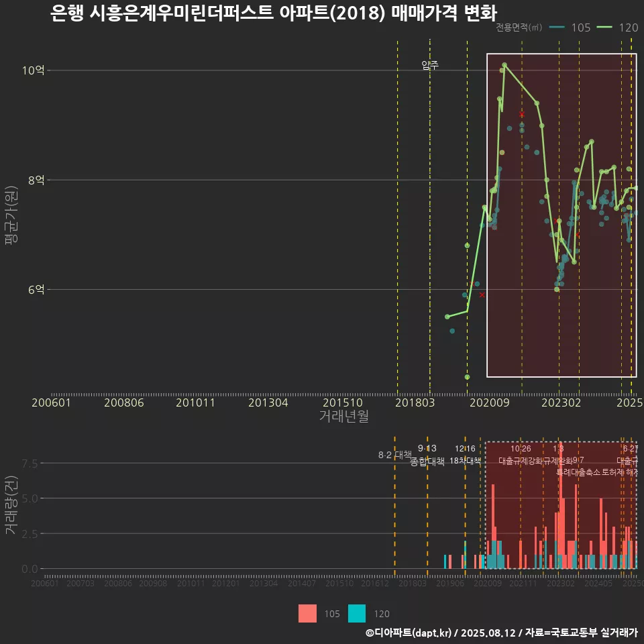Click the 특례대출축소 annotation text
Image resolution: width=644 pixels, height=644 pixels.
[x=578, y=472]
